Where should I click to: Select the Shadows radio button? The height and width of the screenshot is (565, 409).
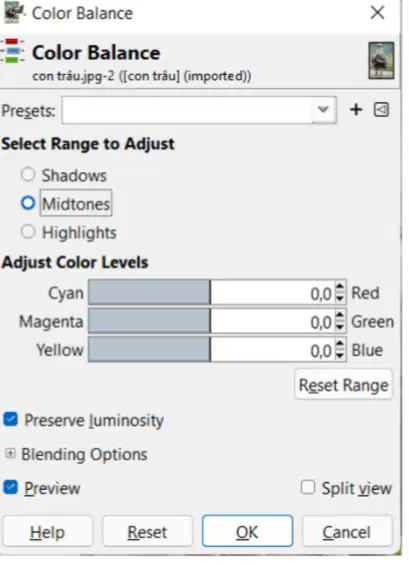tap(28, 175)
